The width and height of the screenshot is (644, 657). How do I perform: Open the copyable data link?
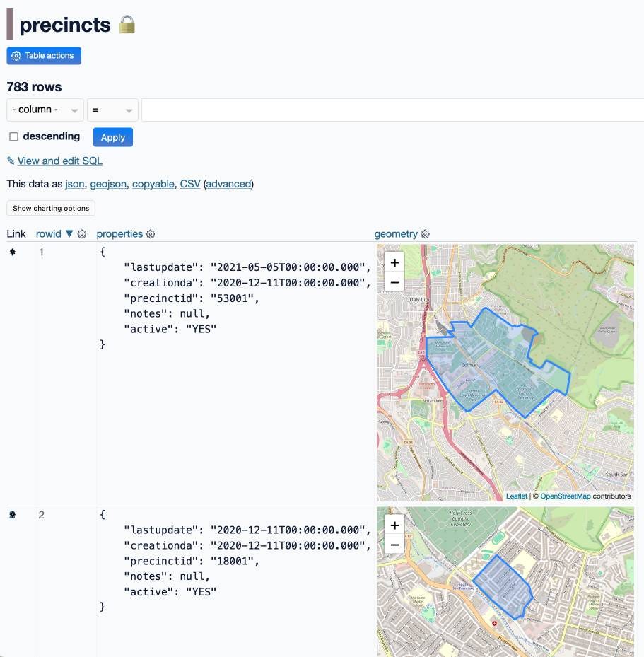click(153, 184)
